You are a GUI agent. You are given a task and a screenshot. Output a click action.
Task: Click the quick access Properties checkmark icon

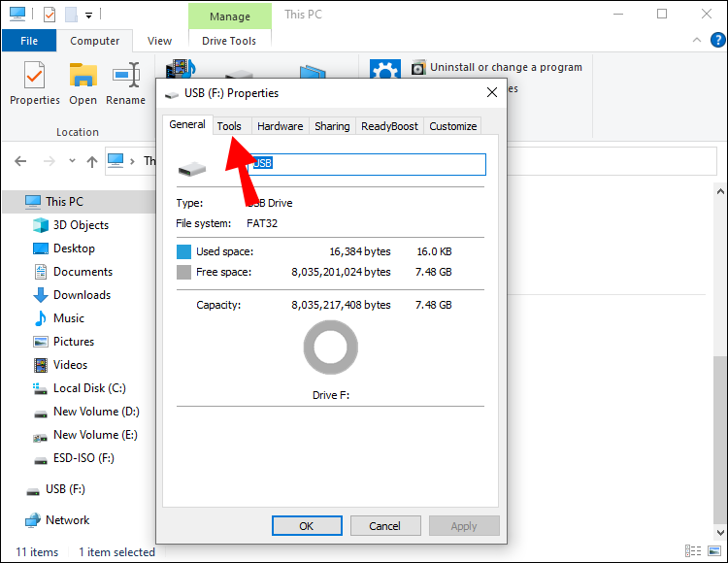click(x=50, y=15)
